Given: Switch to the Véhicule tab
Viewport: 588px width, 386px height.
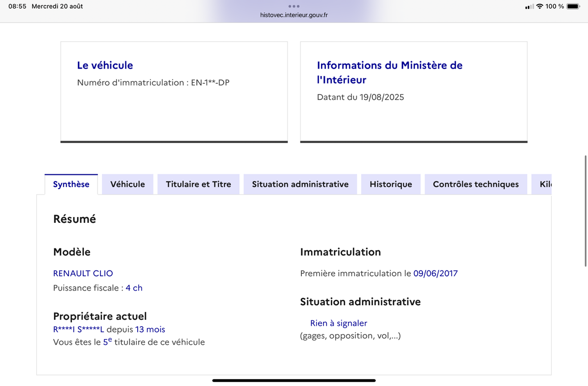Looking at the screenshot, I should [x=127, y=184].
